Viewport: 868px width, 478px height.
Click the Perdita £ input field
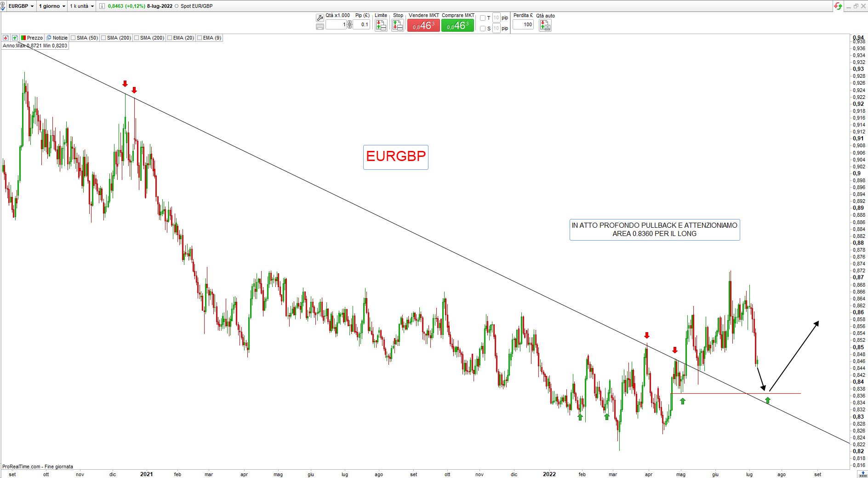tap(523, 25)
